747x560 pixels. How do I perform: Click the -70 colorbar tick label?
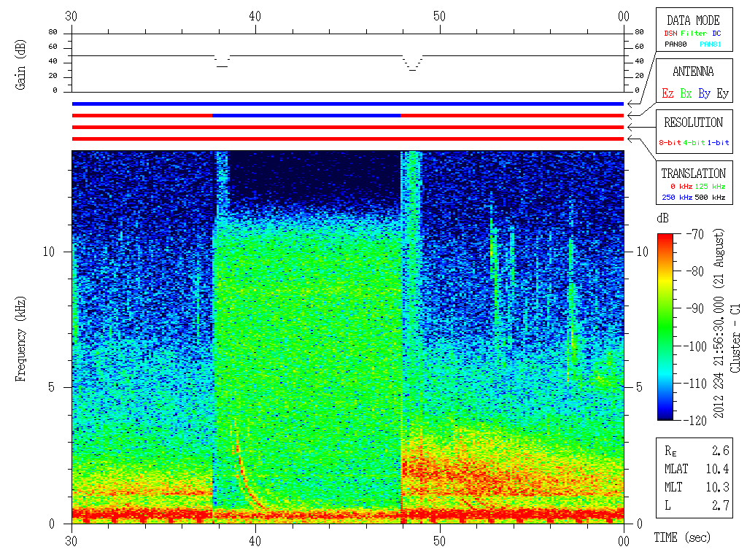coord(695,234)
